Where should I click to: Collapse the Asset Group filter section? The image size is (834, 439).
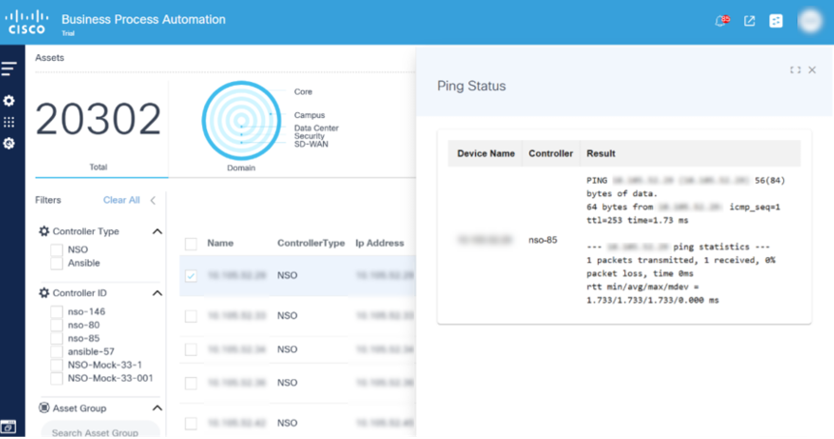tap(157, 408)
